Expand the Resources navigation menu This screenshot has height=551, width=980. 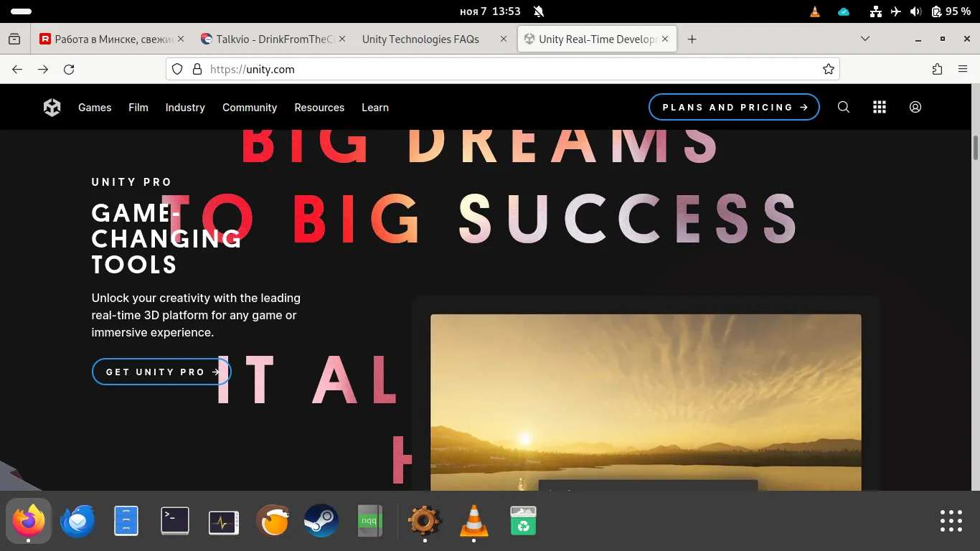click(x=319, y=108)
